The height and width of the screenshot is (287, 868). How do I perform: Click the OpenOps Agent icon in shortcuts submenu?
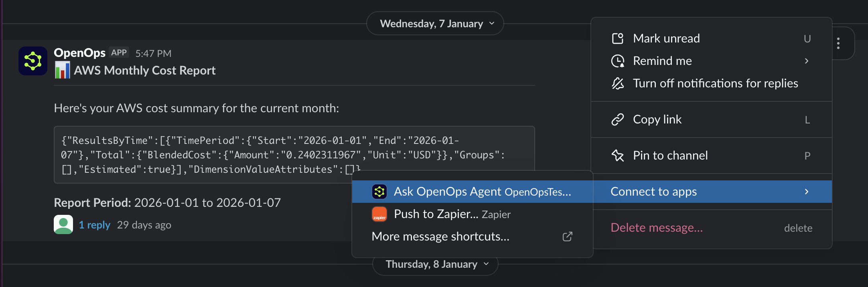point(379,192)
